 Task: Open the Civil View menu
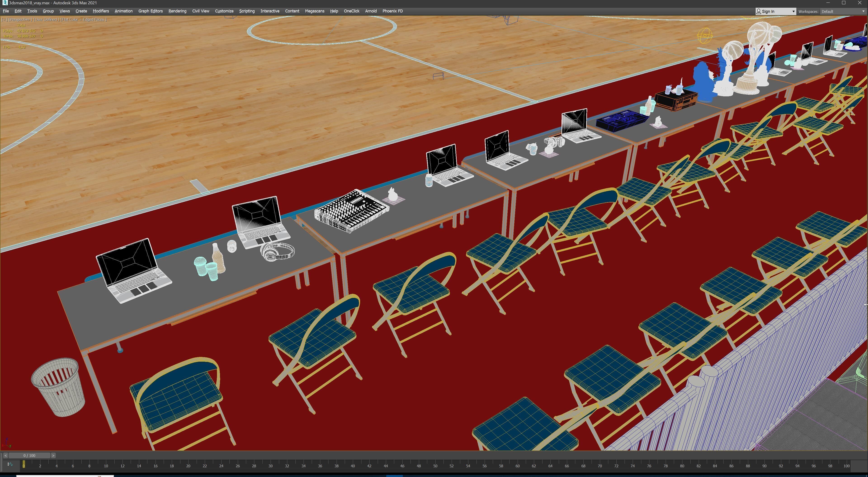tap(200, 11)
